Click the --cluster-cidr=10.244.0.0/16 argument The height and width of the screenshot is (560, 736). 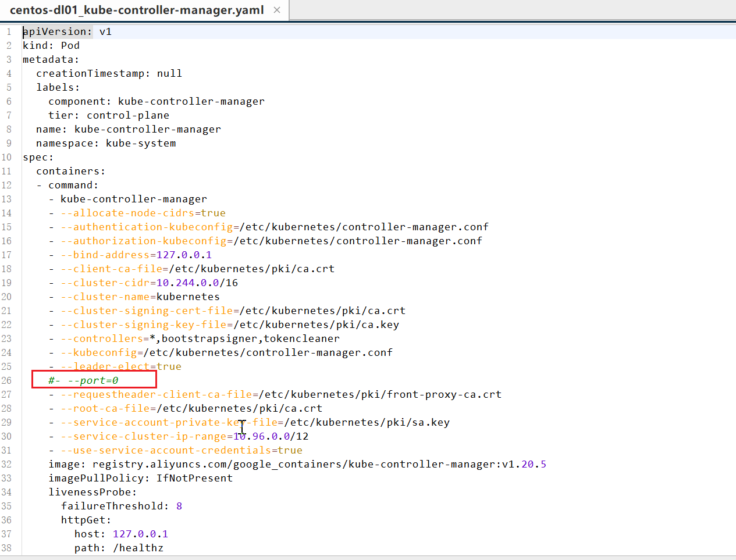click(150, 283)
